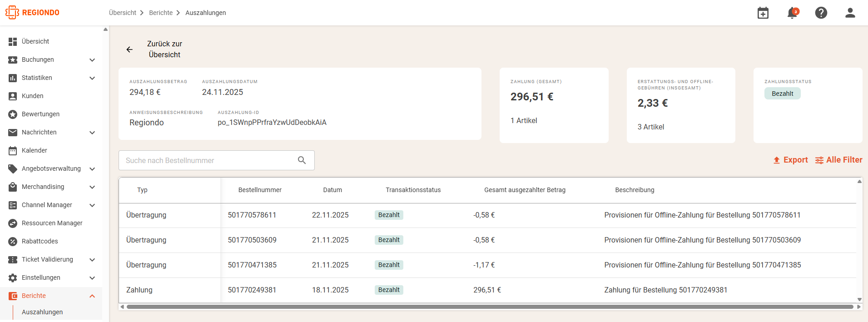Click payout ID po_1SWnpPPrfraYzwUdDeobkAiA
Viewport: 868px width, 322px height.
pyautogui.click(x=272, y=123)
